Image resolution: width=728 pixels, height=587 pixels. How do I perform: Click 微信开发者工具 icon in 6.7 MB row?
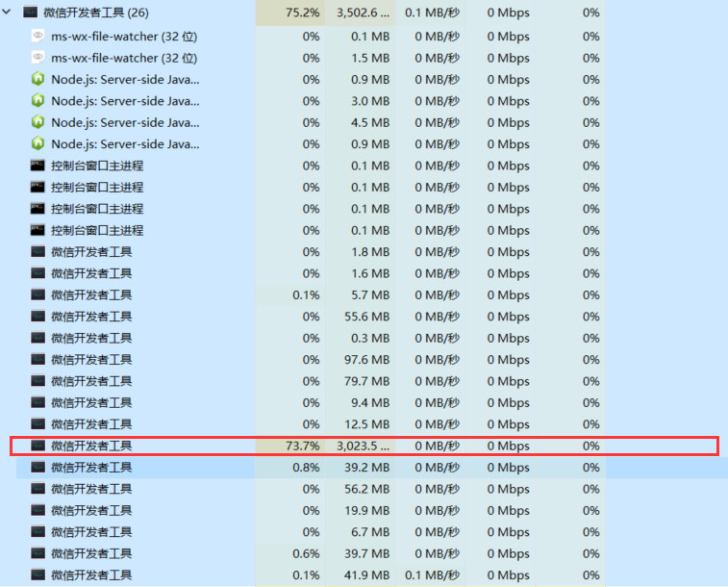pos(38,532)
